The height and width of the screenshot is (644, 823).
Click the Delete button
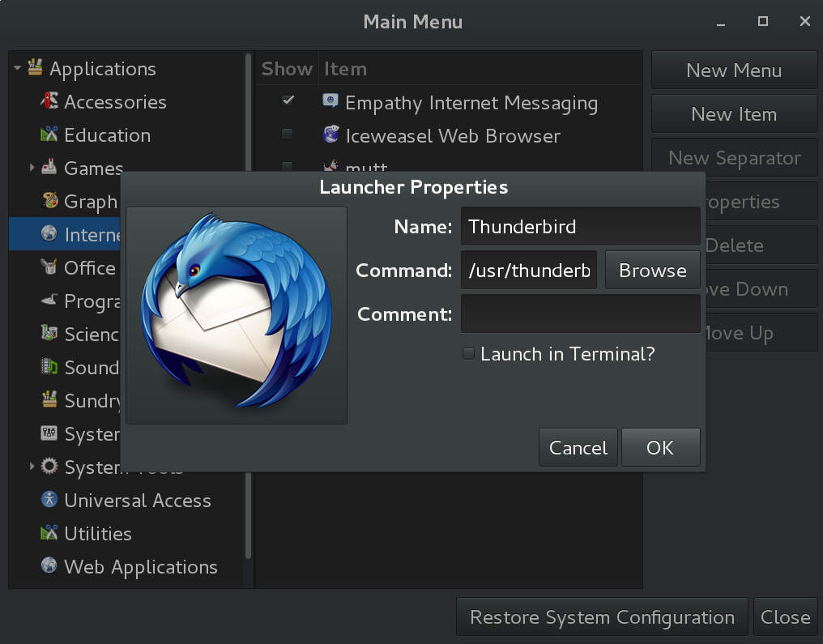coord(761,245)
